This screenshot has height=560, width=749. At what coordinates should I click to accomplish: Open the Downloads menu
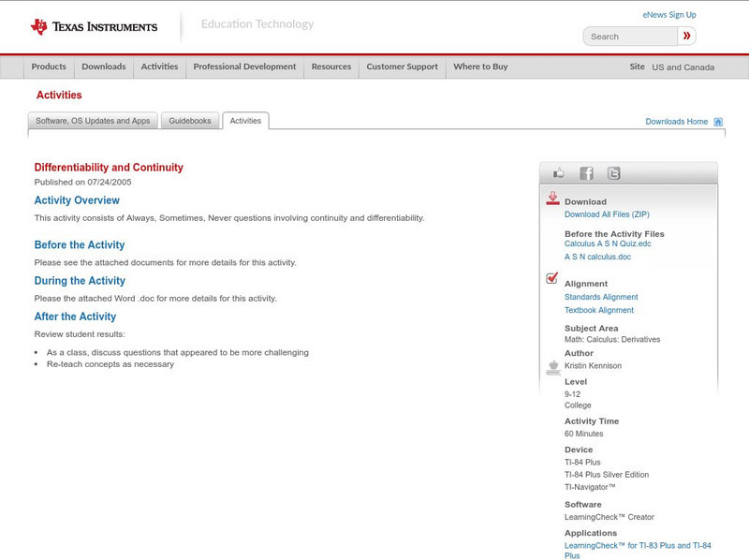pos(104,66)
